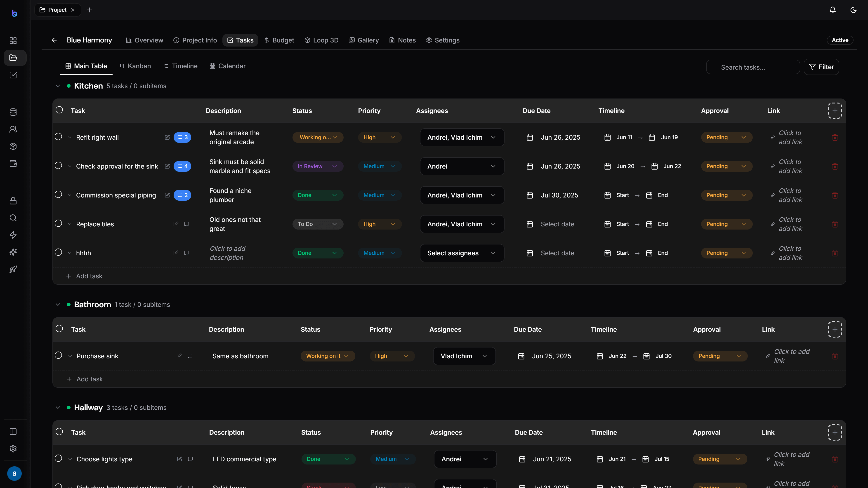Switch to the Kanban view tab
868x488 pixels.
(135, 66)
